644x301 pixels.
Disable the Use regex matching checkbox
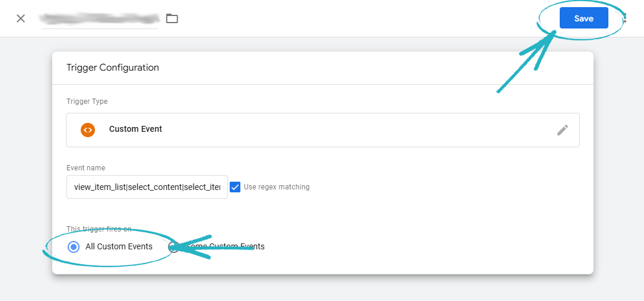[235, 187]
